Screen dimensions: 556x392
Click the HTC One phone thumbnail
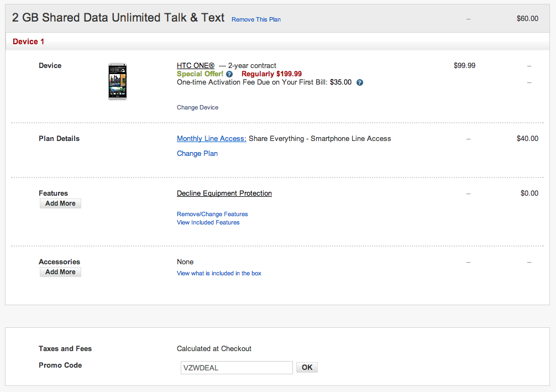click(x=117, y=81)
